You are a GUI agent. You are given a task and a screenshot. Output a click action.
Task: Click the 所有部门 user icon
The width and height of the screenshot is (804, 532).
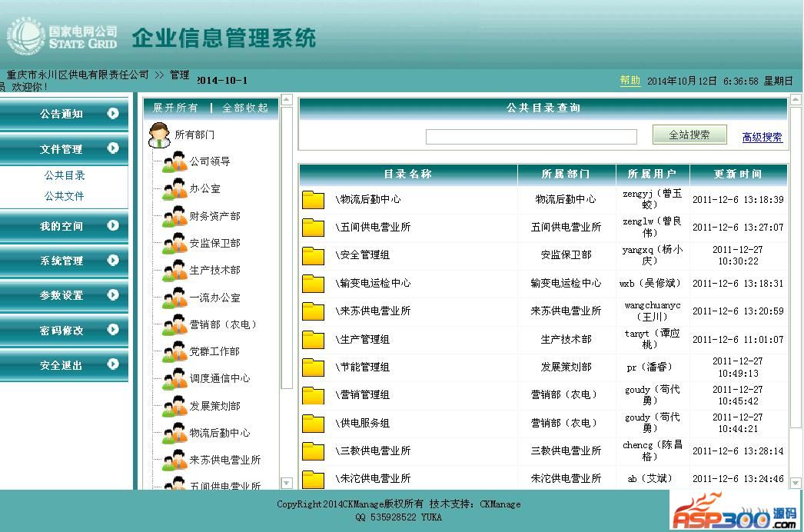click(159, 135)
